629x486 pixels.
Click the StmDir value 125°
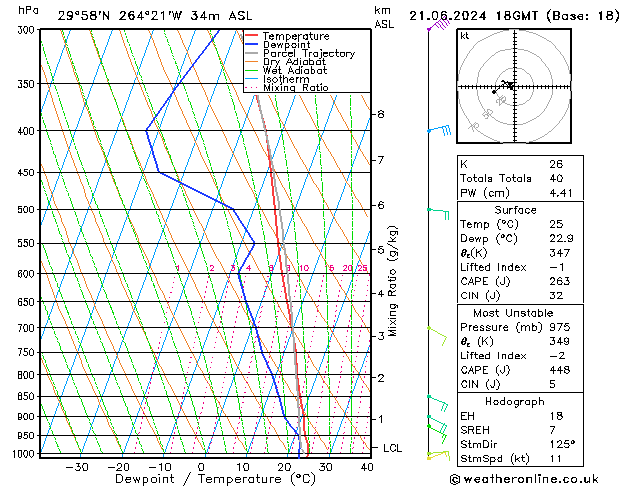point(562,444)
